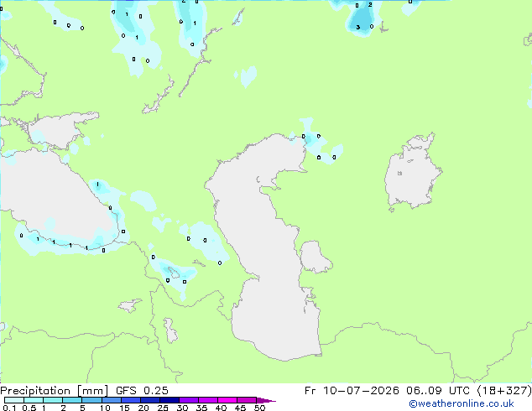Viewport: 532px width, 411px height.
Task: Click the legend swatch between 40 and 45
Action: pyautogui.click(x=227, y=400)
